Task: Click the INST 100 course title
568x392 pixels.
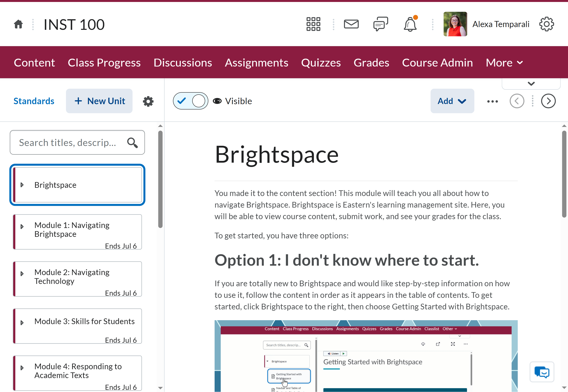Action: pos(74,24)
